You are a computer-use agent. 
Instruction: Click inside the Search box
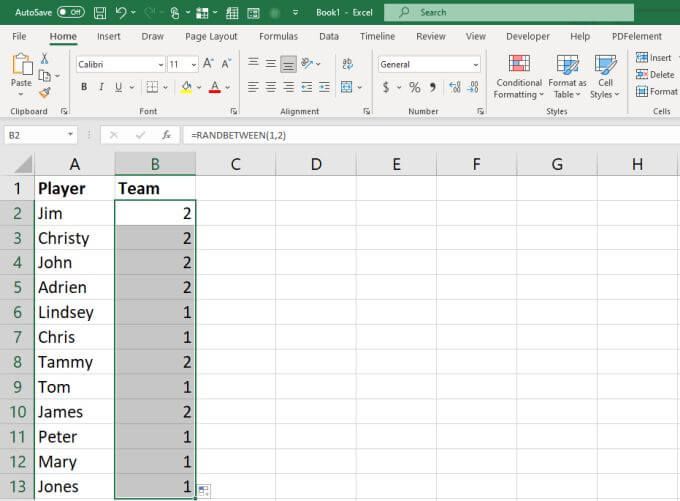(510, 13)
